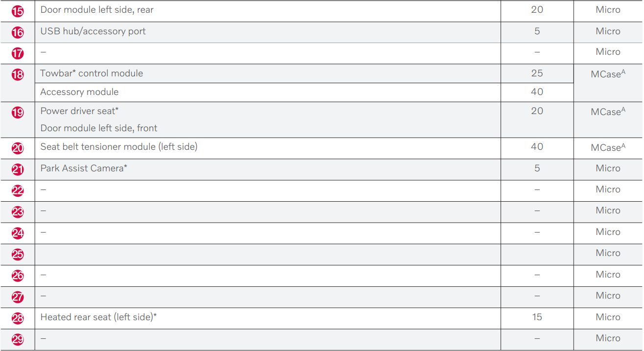This screenshot has height=351, width=644.
Task: Select the red number 20 fuse badge
Action: [x=18, y=148]
